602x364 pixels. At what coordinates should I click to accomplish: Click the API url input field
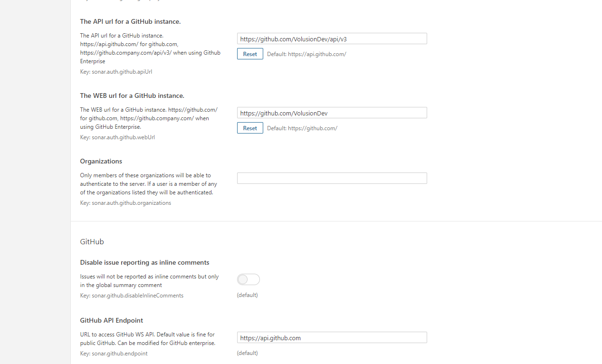click(332, 39)
